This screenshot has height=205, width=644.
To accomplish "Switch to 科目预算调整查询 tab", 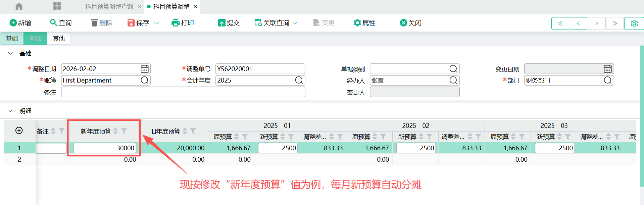I will point(109,7).
